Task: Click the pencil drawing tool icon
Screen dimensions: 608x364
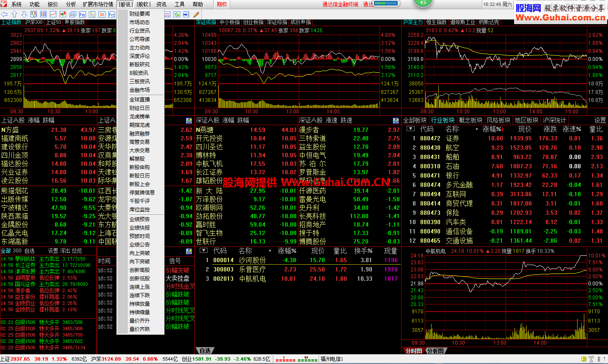Action: pos(196,14)
